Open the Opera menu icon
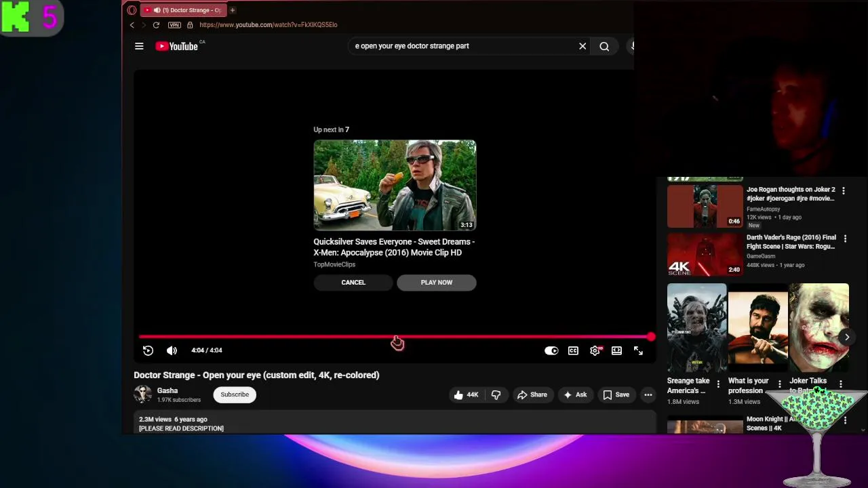 click(x=132, y=10)
